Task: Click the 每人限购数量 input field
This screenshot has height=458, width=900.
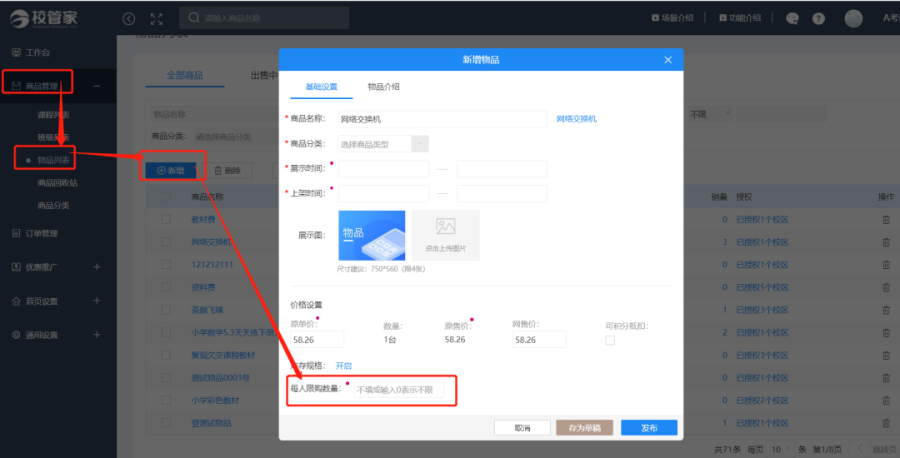Action: pyautogui.click(x=396, y=389)
